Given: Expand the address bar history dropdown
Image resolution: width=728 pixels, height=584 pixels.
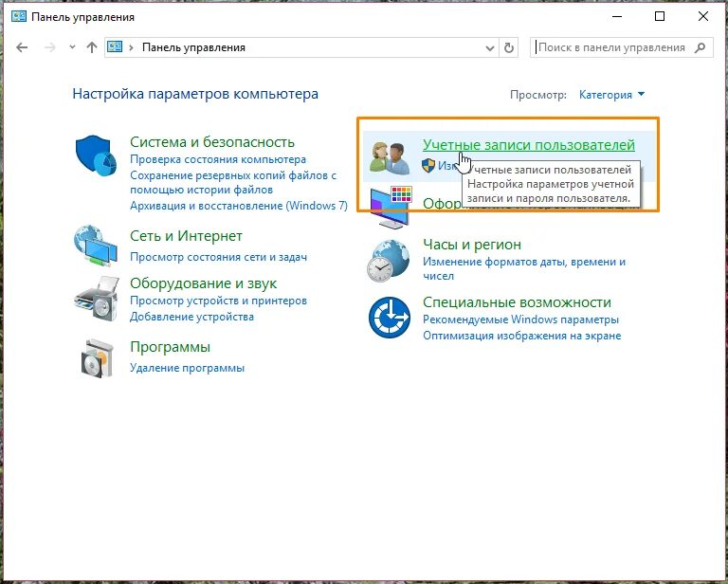Looking at the screenshot, I should click(x=489, y=47).
